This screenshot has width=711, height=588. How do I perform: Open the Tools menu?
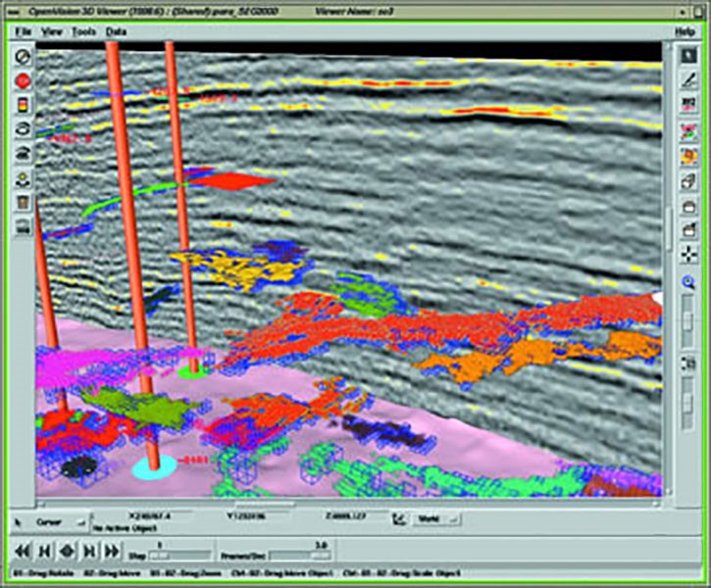(84, 31)
